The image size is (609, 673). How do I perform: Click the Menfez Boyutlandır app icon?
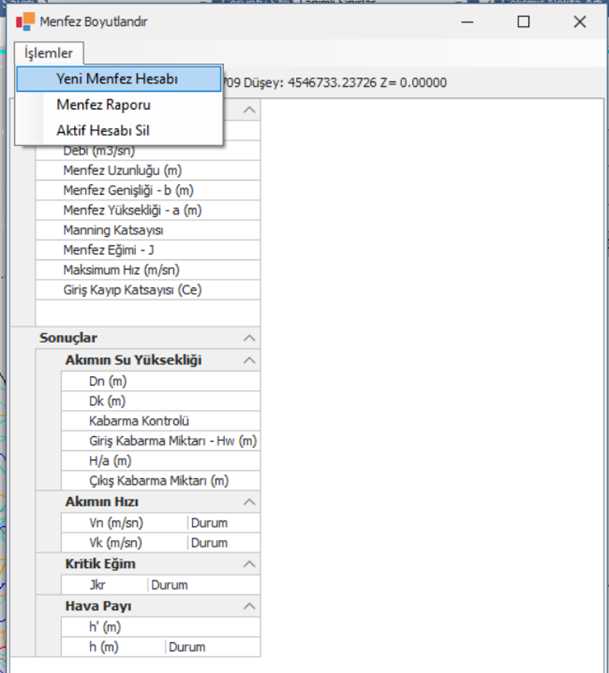click(x=25, y=21)
